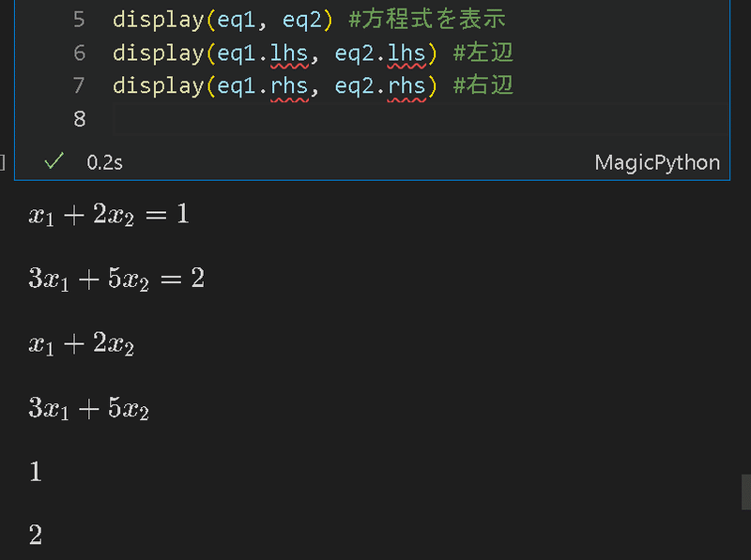
Task: Click the equation output 3x1 + 5x2 = 2
Action: click(115, 278)
